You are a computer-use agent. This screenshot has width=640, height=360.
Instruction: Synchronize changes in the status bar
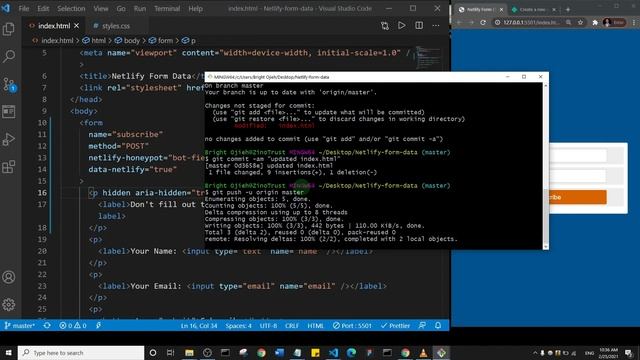click(x=47, y=325)
